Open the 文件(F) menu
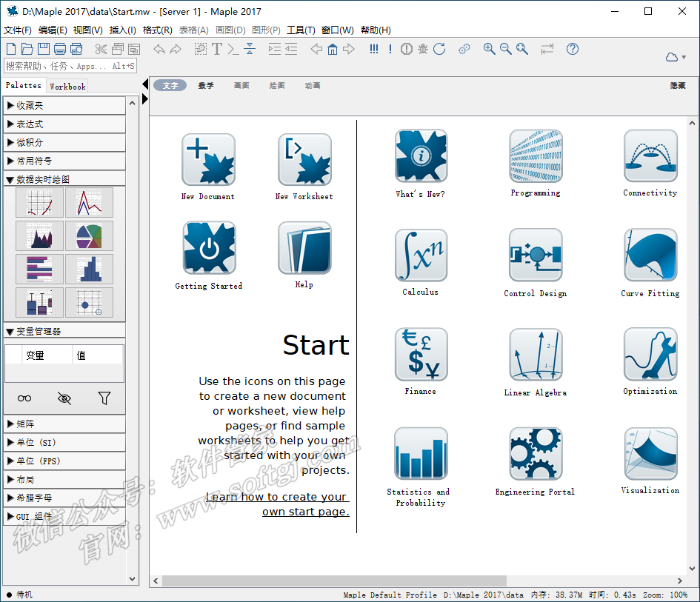Image resolution: width=700 pixels, height=602 pixels. tap(18, 30)
